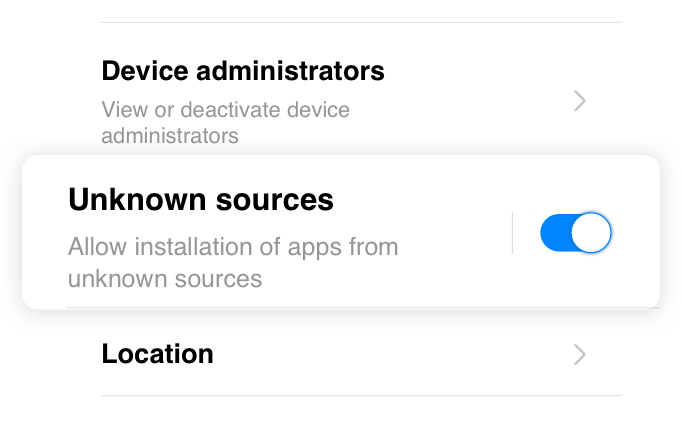This screenshot has height=430, width=682.
Task: Open the Location settings entry
Action: [157, 354]
